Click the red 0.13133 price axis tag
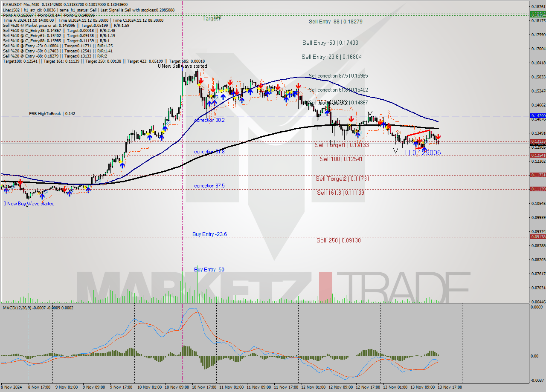546x392 pixels. tap(537, 141)
